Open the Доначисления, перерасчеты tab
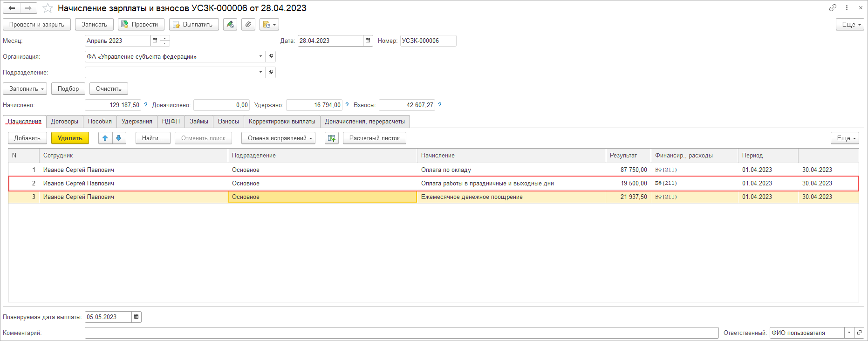This screenshot has width=868, height=341. (365, 121)
